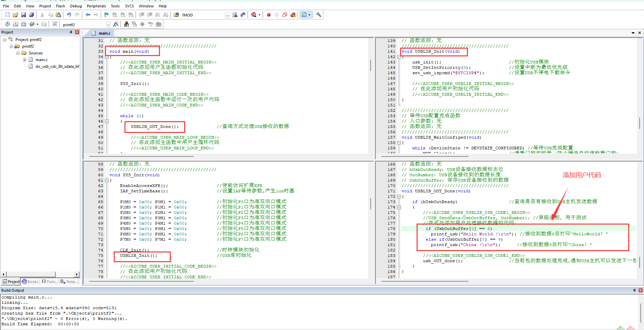Open the printf2 target selection dropdown
The width and height of the screenshot is (644, 330).
108,25
